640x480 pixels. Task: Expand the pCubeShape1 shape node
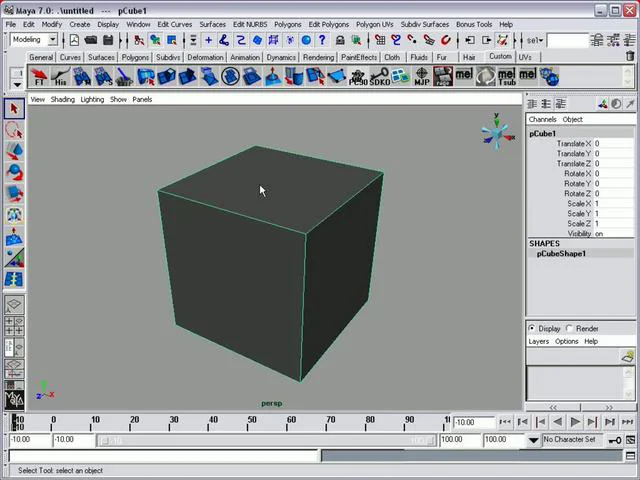(561, 253)
